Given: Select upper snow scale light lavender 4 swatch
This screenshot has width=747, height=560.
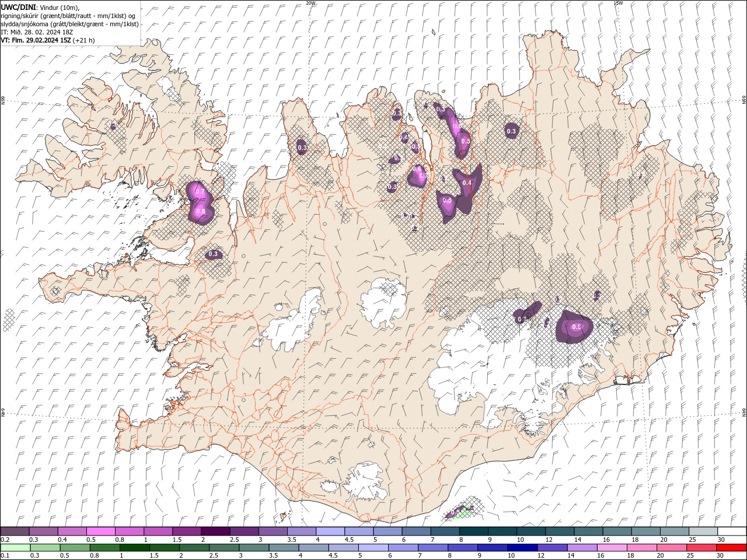Looking at the screenshot, I should [330, 531].
